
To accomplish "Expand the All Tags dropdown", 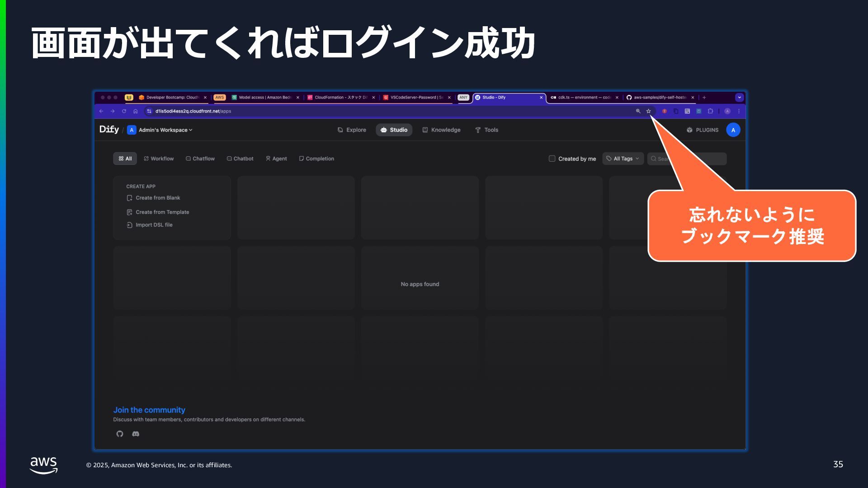I will pyautogui.click(x=623, y=159).
